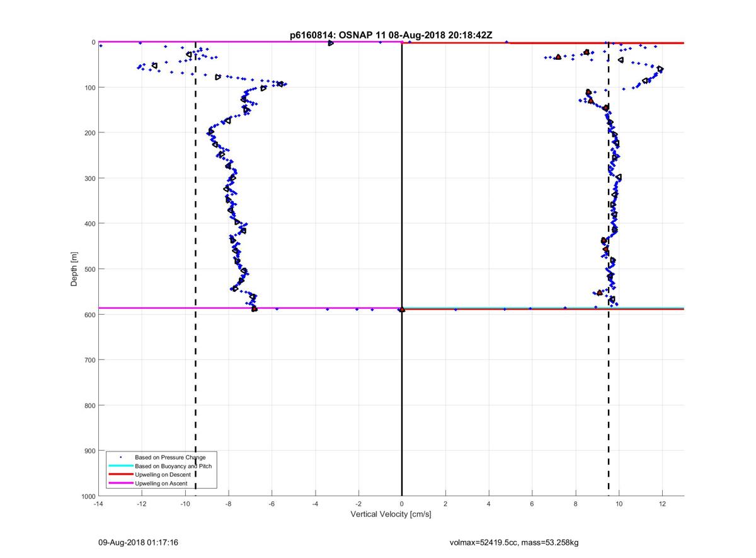Click depth axis tick label '800'
This screenshot has width=756, height=558.
click(89, 405)
